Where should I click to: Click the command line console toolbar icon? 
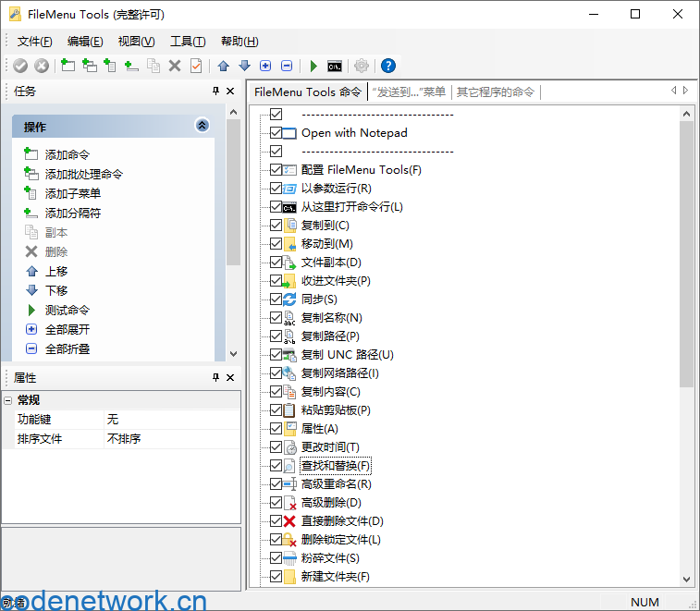(x=335, y=67)
